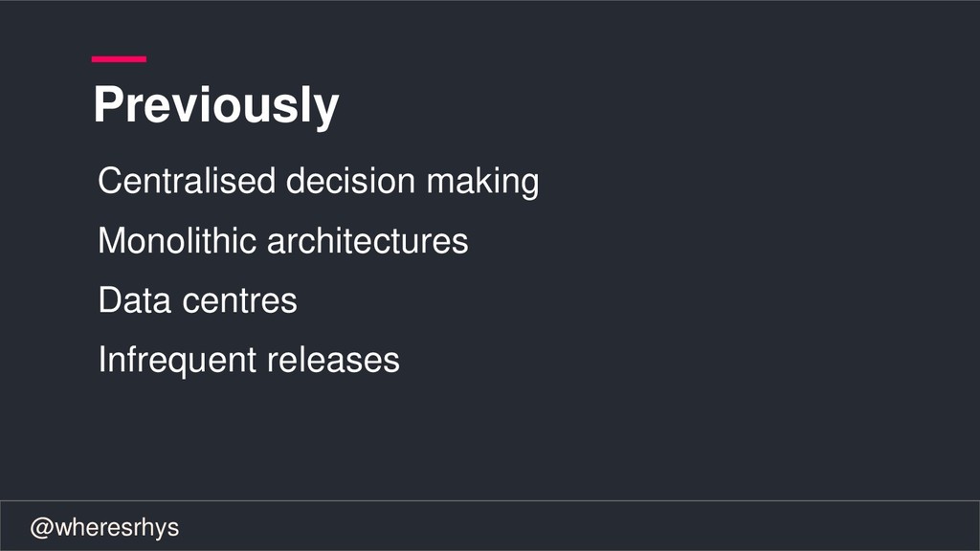Click the @ symbol in footer handle
Image resolution: width=980 pixels, height=551 pixels.
(42, 528)
